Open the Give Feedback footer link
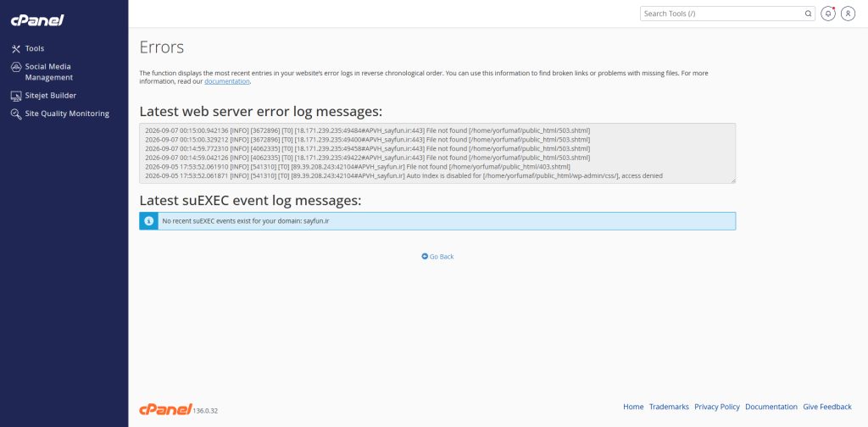This screenshot has width=868, height=427. (827, 407)
